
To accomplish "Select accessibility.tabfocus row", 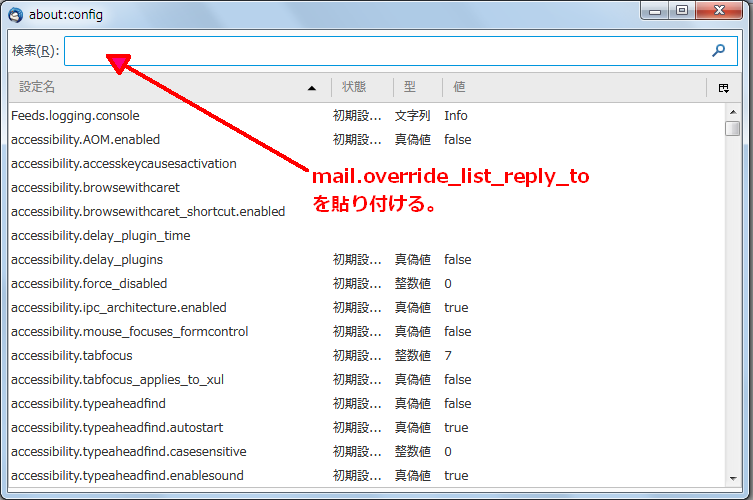I will tap(71, 356).
